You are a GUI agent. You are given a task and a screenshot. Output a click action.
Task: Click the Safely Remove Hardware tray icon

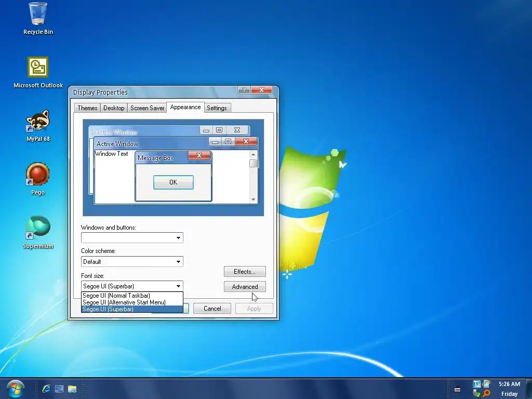click(x=477, y=394)
